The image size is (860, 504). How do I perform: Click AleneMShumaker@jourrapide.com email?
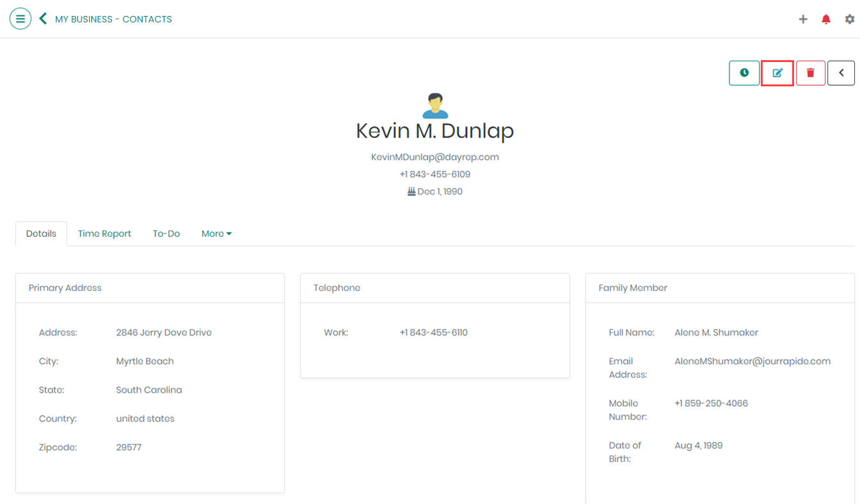pyautogui.click(x=752, y=361)
